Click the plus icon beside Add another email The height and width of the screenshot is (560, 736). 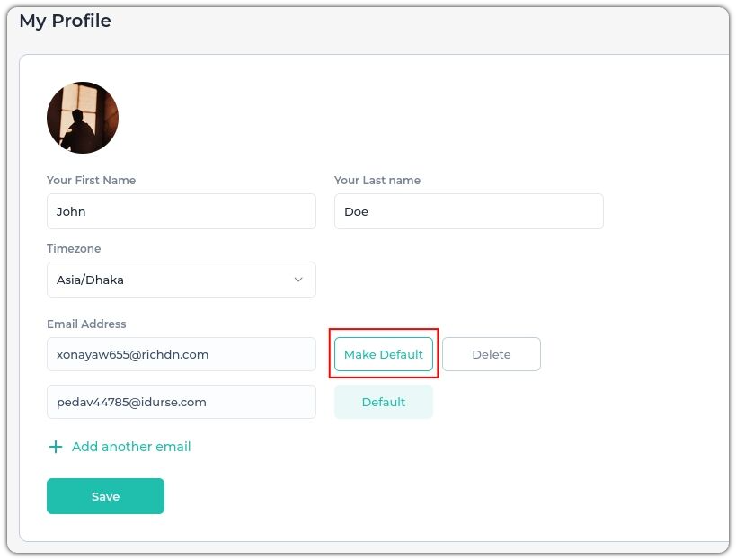pos(56,447)
